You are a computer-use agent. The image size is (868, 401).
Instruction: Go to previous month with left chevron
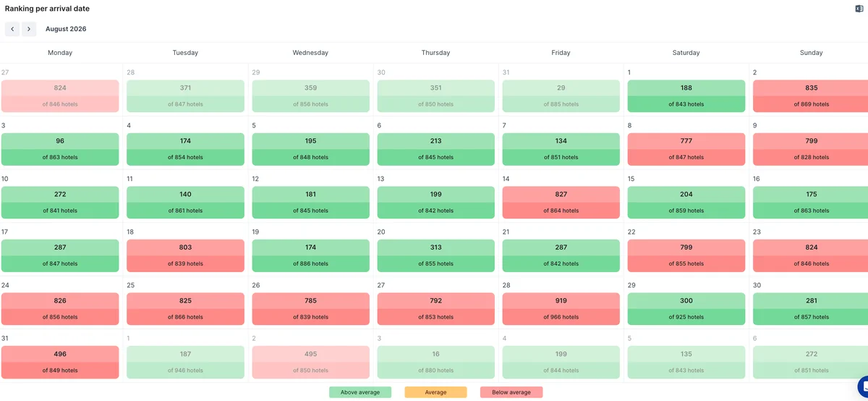pos(12,29)
